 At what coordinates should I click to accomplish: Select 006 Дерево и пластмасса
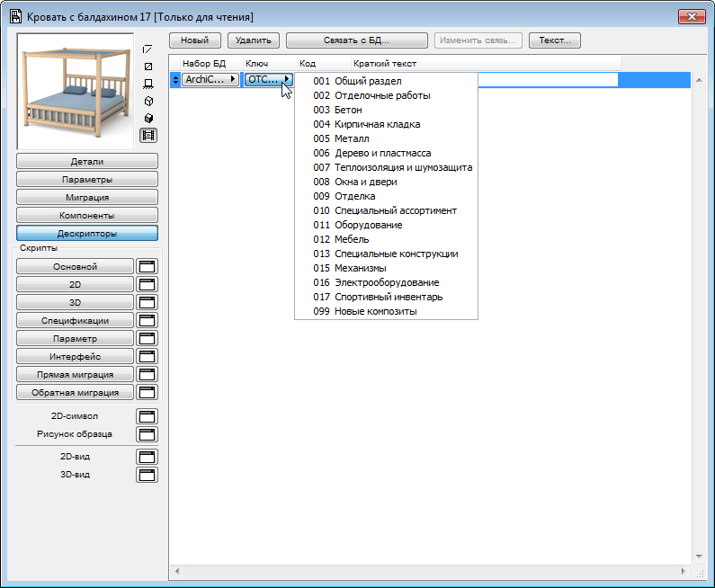coord(386,153)
